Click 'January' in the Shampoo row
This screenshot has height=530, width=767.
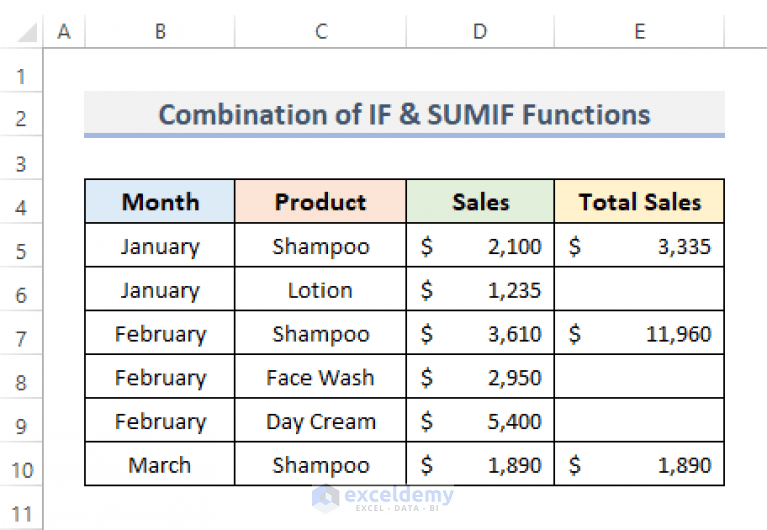tap(160, 245)
